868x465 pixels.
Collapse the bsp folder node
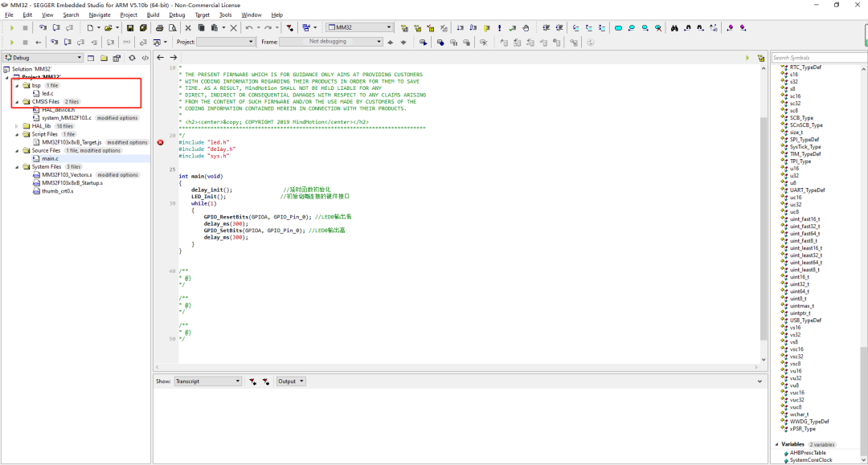[x=17, y=86]
